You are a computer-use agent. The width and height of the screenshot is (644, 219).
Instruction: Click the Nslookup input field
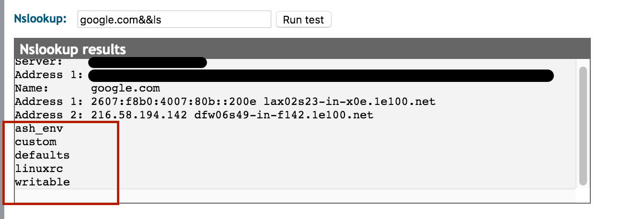coord(174,20)
